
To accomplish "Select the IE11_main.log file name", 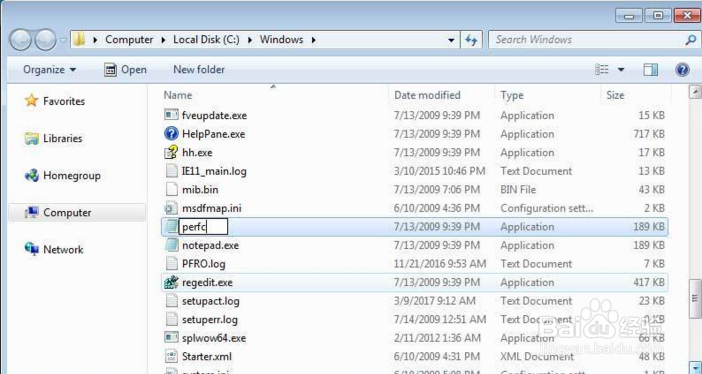I will [214, 171].
